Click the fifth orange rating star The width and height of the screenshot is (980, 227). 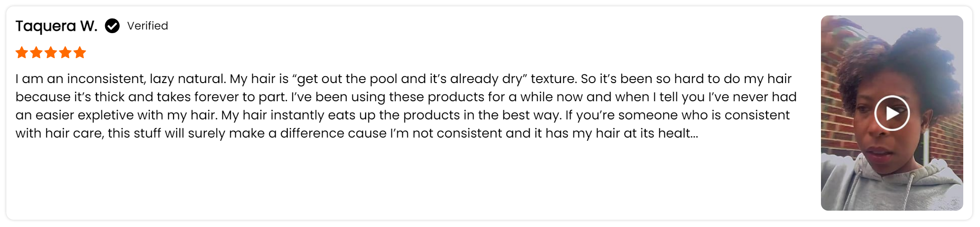pos(80,53)
